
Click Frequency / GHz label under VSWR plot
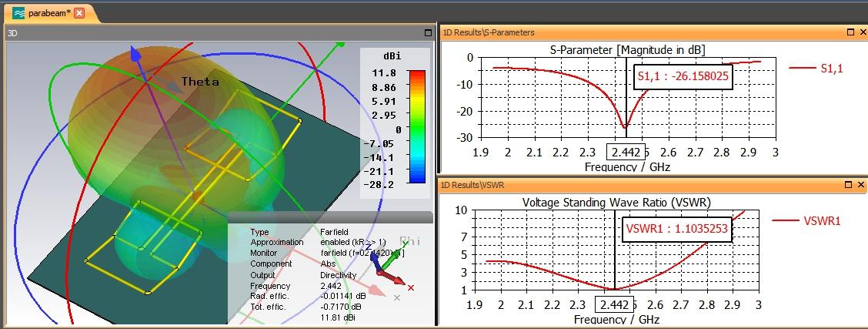[616, 320]
